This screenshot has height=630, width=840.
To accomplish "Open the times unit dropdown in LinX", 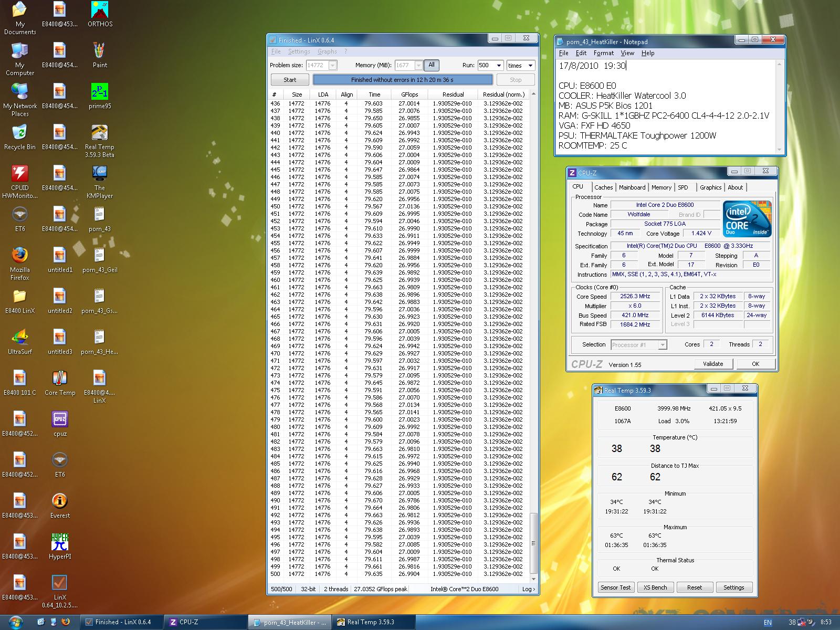I will (x=530, y=66).
